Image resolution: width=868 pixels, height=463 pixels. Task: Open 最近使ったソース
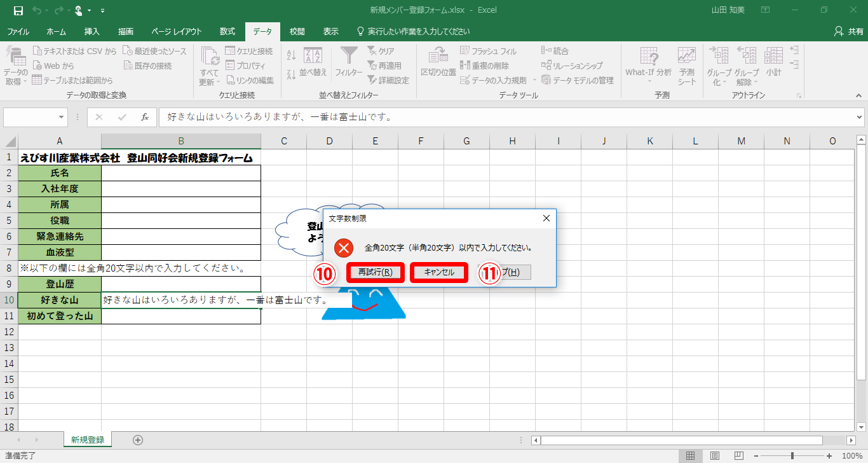[154, 51]
